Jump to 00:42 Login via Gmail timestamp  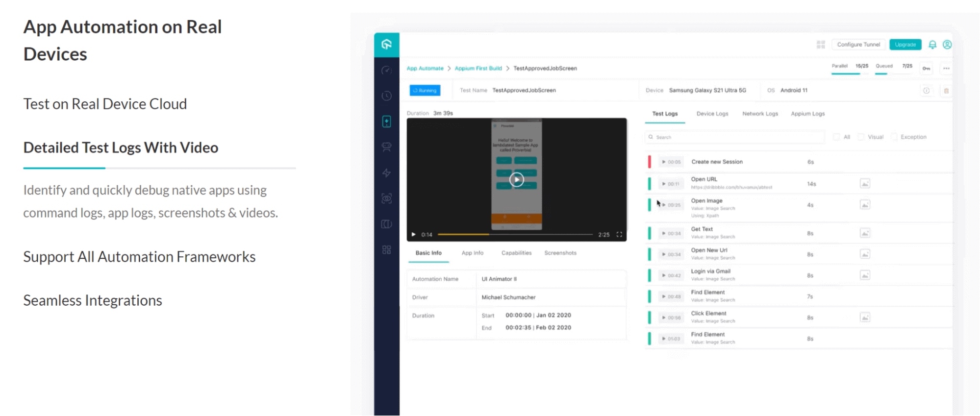[x=671, y=276]
